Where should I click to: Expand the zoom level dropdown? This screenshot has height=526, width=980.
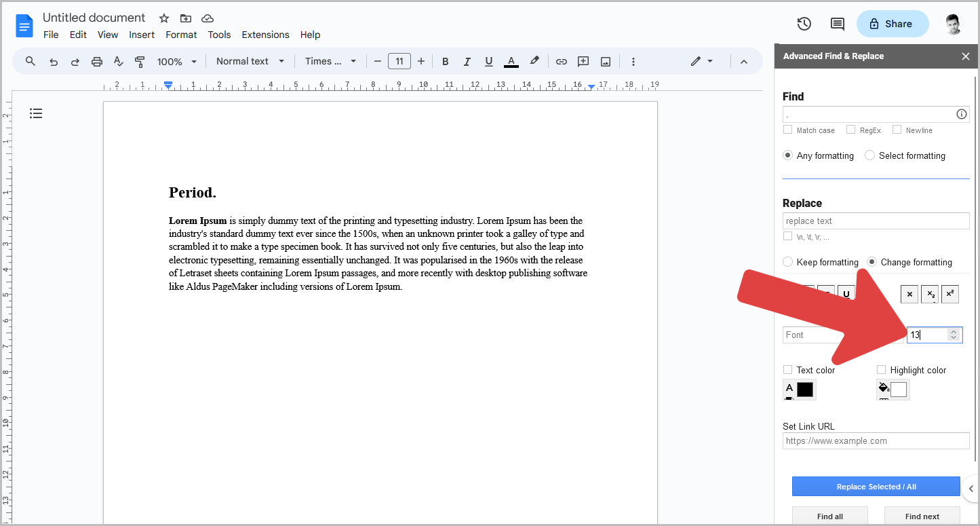coord(175,61)
